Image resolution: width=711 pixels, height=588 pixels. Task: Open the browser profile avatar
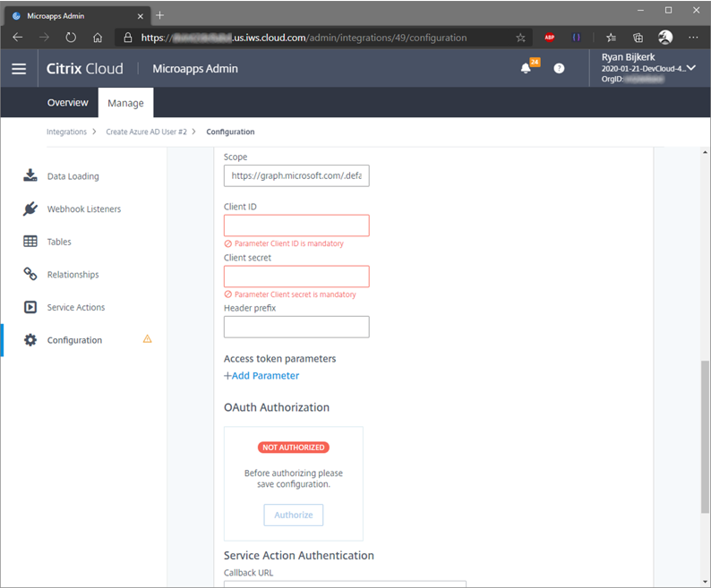point(665,38)
